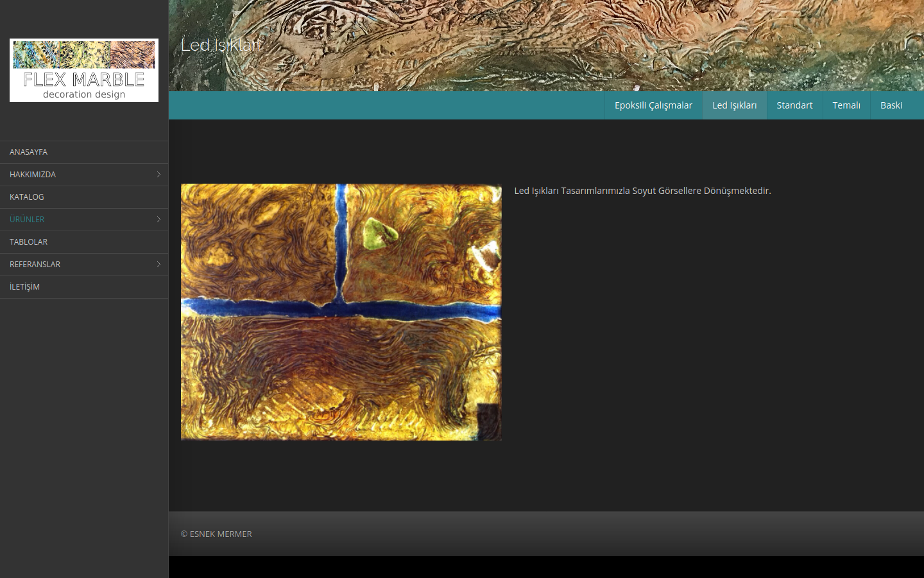Expand the HAKKIMIZDA submenu chevron
The height and width of the screenshot is (578, 924).
coord(158,175)
